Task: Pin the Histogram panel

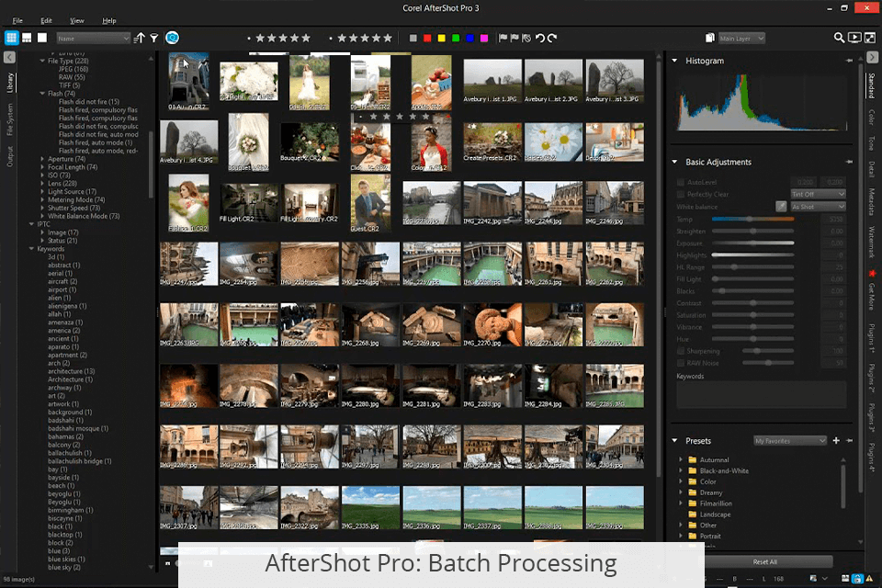Action: [x=849, y=61]
